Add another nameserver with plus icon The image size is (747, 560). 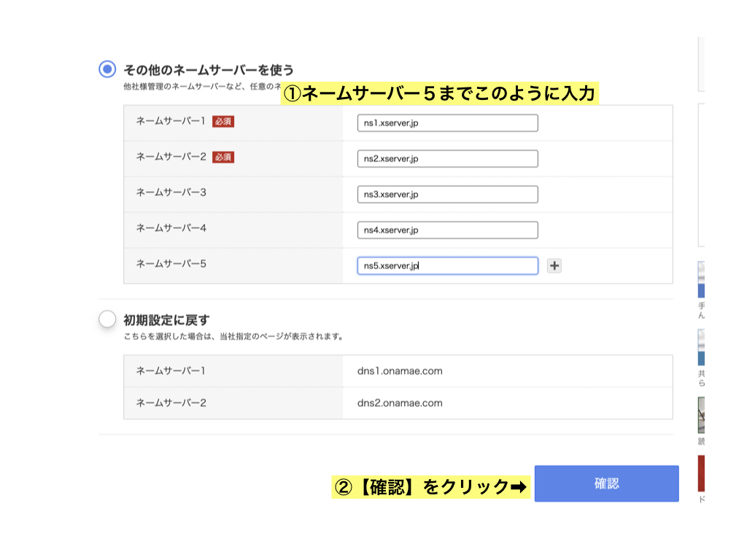(554, 265)
